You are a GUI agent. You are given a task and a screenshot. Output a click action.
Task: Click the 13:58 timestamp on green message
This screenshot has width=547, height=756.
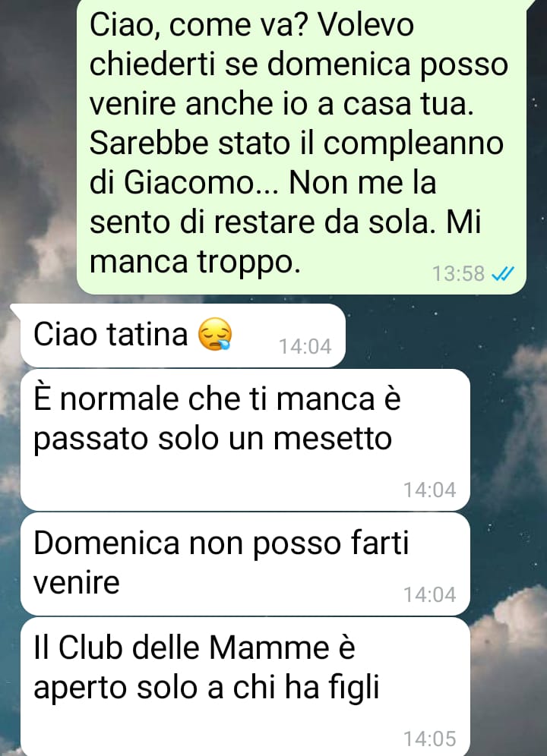coord(458,274)
